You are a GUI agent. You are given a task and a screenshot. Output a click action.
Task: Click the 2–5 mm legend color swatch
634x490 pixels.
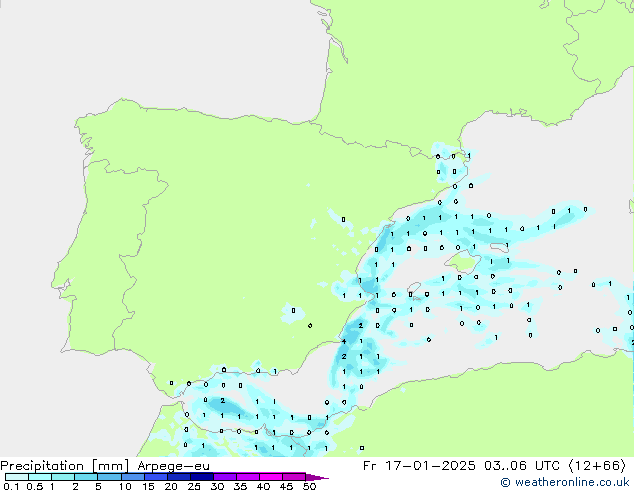(x=86, y=477)
